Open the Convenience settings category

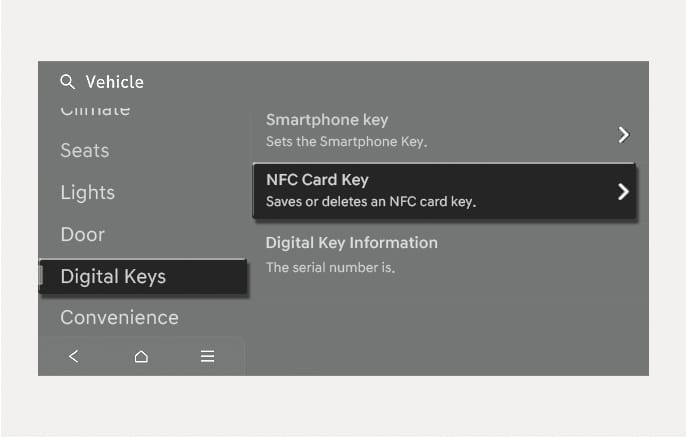119,318
